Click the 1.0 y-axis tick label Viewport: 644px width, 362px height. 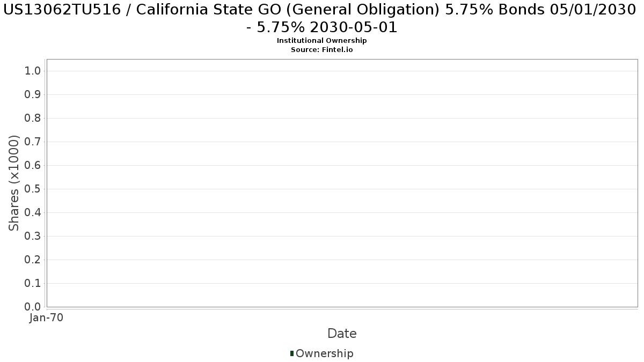(33, 71)
